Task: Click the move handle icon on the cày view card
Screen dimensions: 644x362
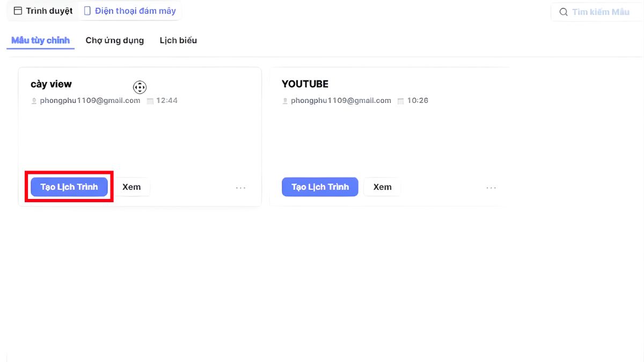Action: [140, 87]
